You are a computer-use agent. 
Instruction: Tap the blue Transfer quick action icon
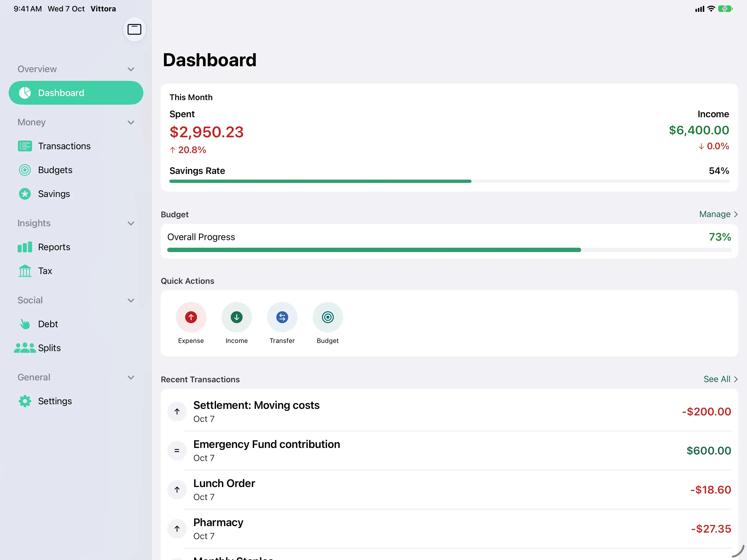coord(282,317)
